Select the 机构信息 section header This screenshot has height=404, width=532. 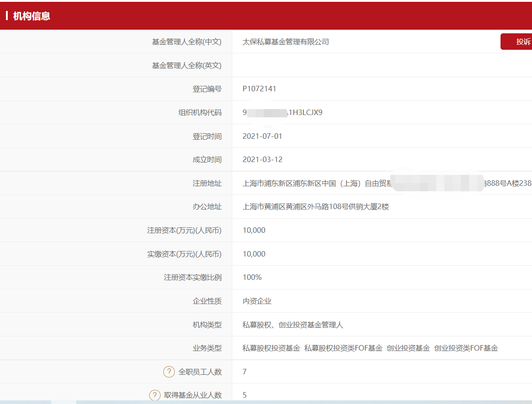pyautogui.click(x=31, y=16)
